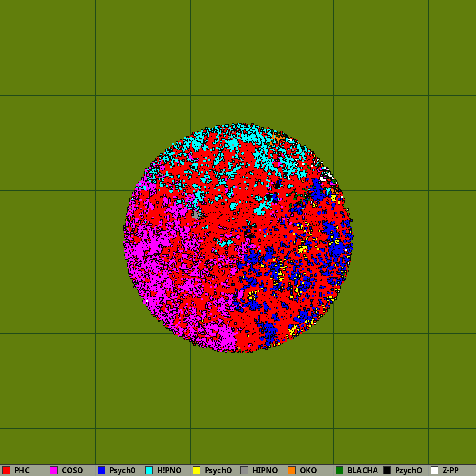Select the HIPNO label in legend
This screenshot has width=476, height=476.
point(265,470)
